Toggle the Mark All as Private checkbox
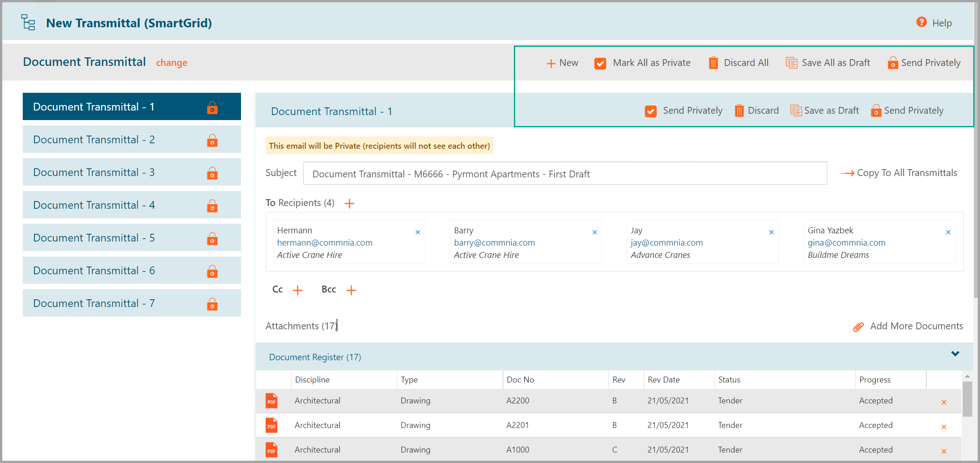 pos(600,63)
